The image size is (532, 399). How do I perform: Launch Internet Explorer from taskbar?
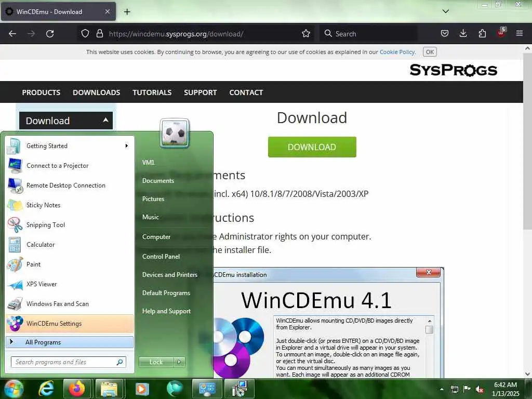[46, 389]
